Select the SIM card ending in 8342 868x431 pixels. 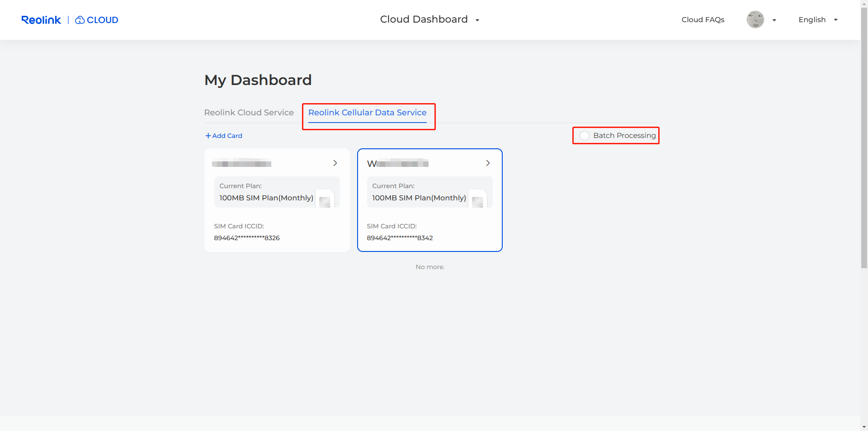point(430,200)
